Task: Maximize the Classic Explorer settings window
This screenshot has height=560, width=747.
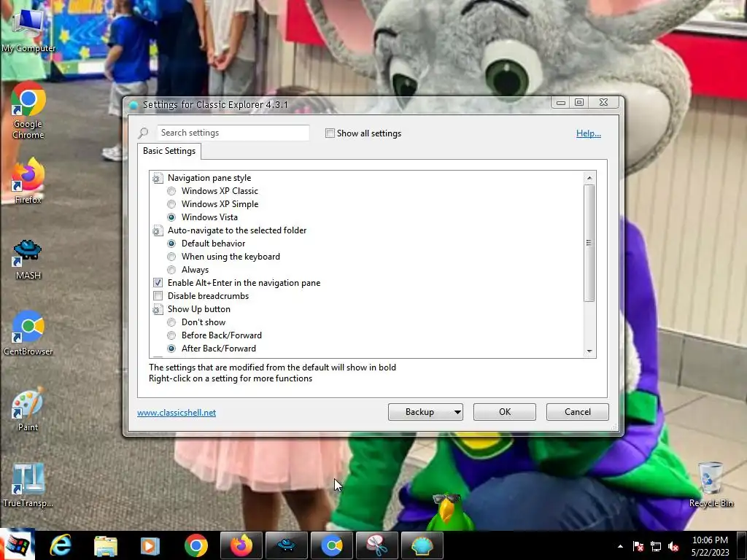Action: 579,102
